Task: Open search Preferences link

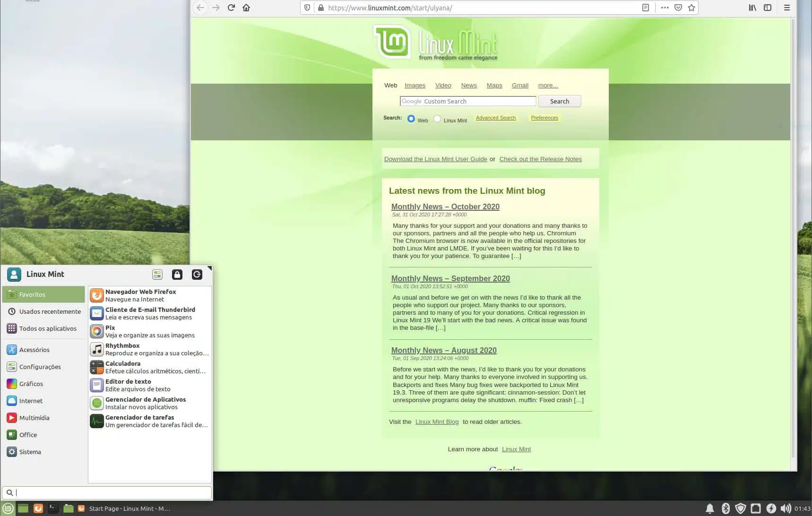Action: pos(544,118)
